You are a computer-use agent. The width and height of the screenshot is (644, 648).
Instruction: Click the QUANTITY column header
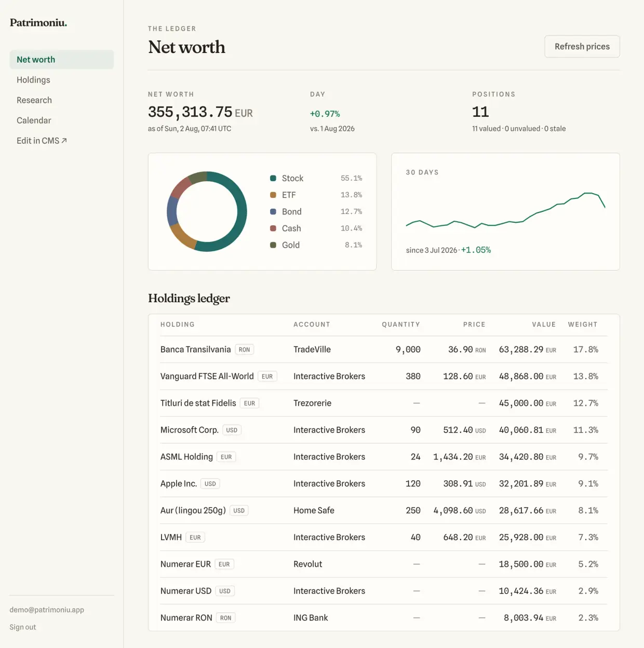(401, 325)
